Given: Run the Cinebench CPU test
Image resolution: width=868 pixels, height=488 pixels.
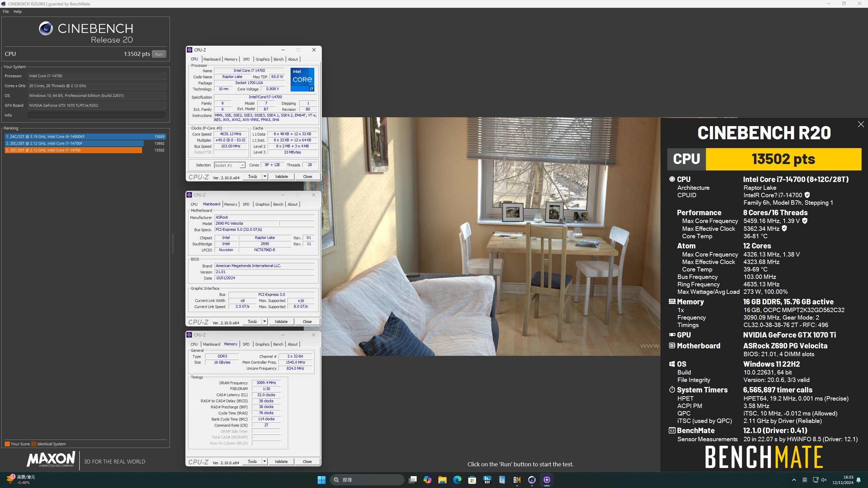Looking at the screenshot, I should [x=159, y=54].
